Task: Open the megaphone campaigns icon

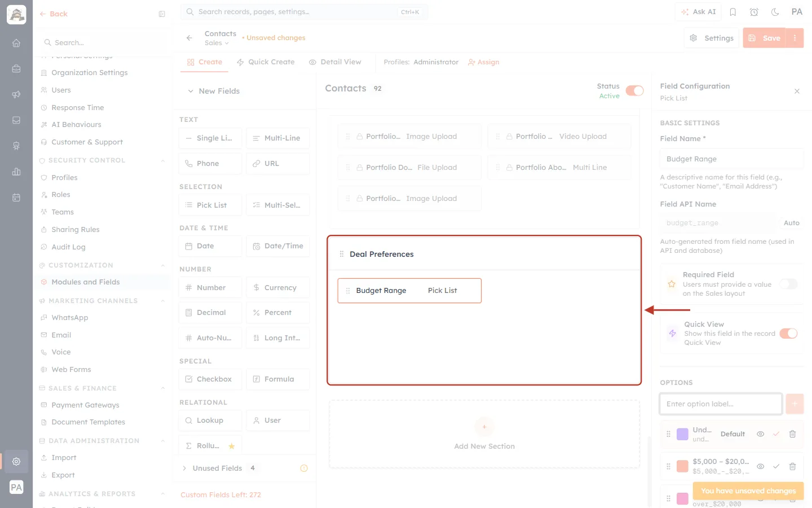Action: coord(16,95)
